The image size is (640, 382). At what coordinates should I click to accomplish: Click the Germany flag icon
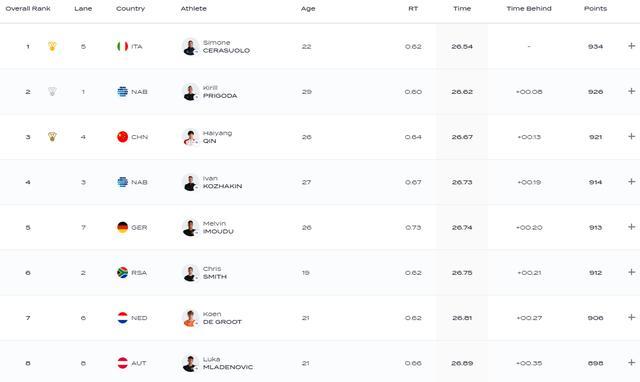pos(122,227)
